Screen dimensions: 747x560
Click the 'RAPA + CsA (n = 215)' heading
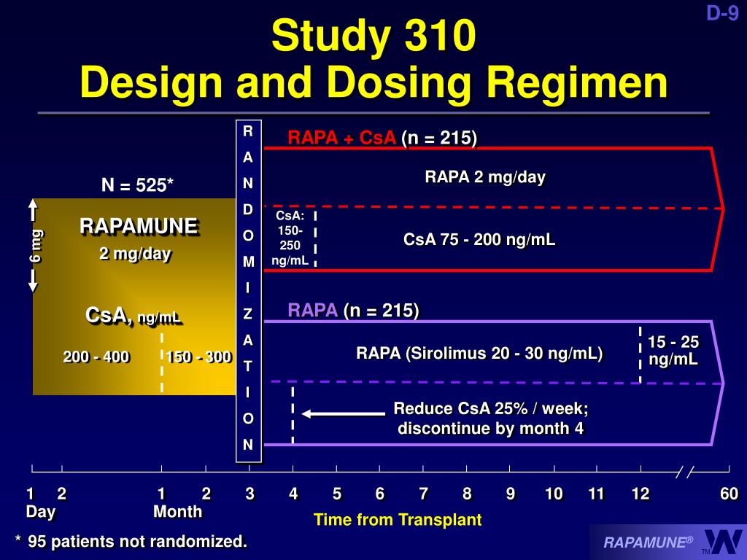click(x=382, y=138)
